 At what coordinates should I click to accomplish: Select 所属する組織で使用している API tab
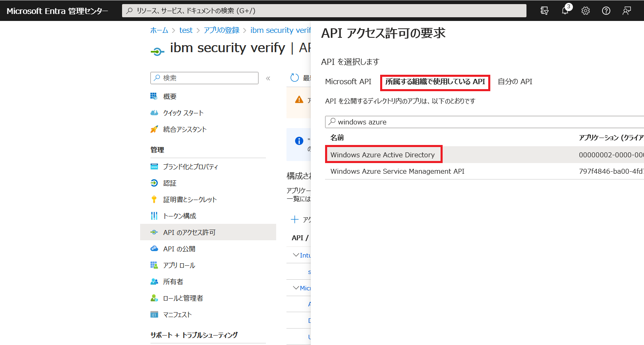point(435,82)
